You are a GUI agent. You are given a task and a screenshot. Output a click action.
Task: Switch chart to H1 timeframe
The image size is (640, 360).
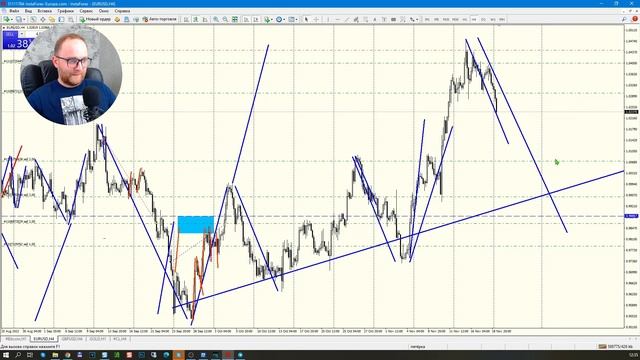pos(464,19)
